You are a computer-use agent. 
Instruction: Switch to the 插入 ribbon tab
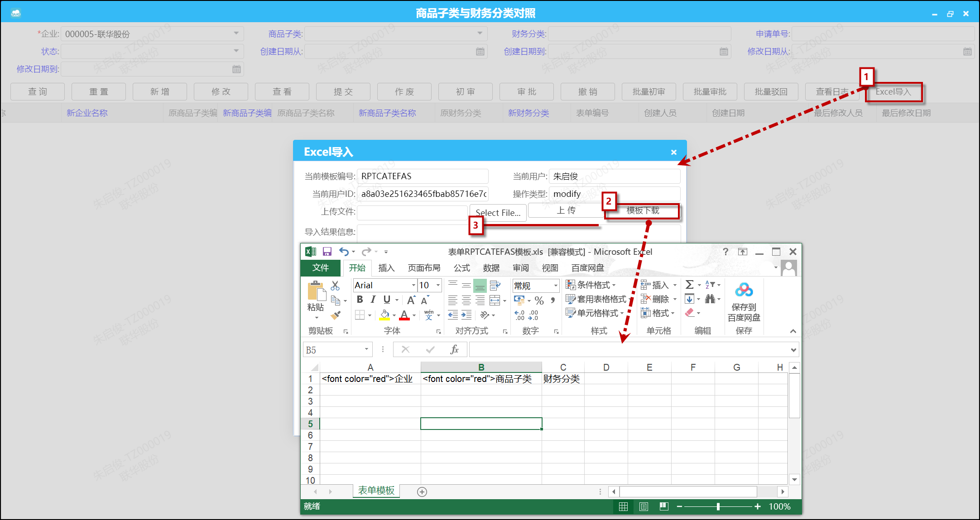pyautogui.click(x=386, y=268)
